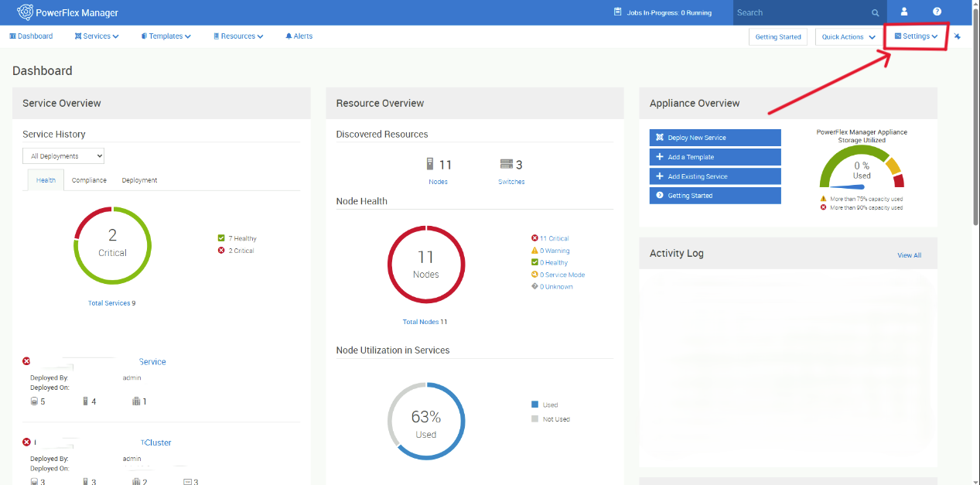Switch to the Deployment tab

pyautogui.click(x=139, y=180)
